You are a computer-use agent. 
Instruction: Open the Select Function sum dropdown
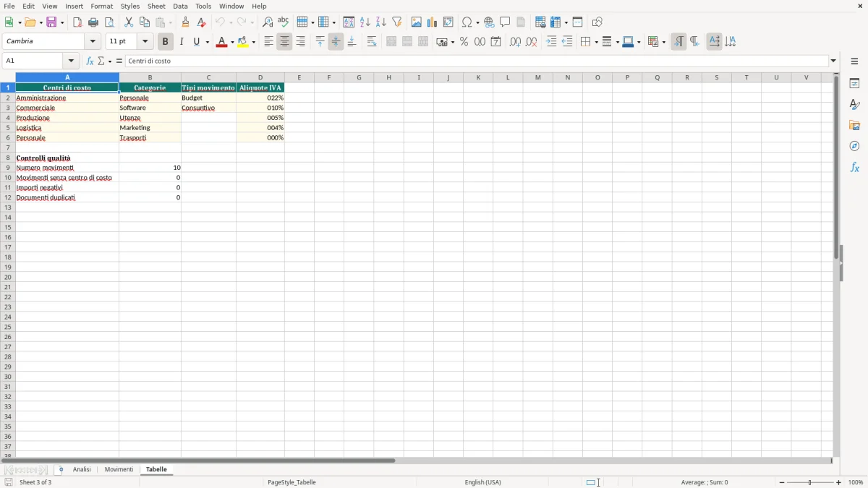[109, 61]
